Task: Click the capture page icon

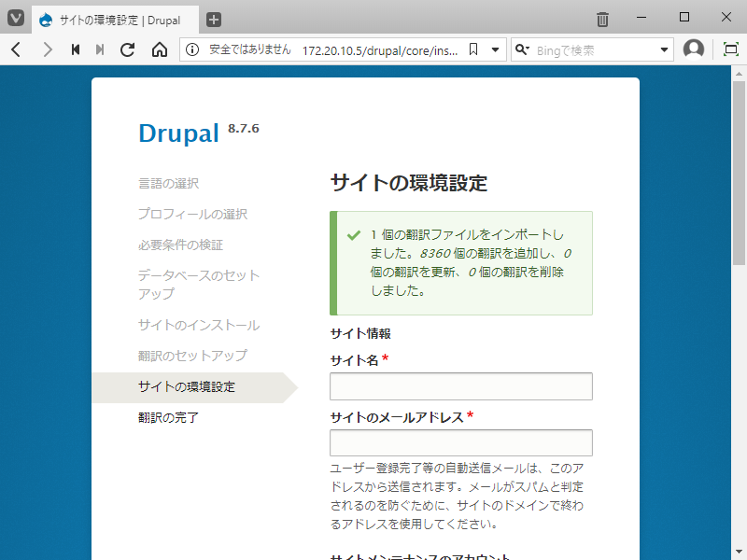Action: click(x=731, y=49)
